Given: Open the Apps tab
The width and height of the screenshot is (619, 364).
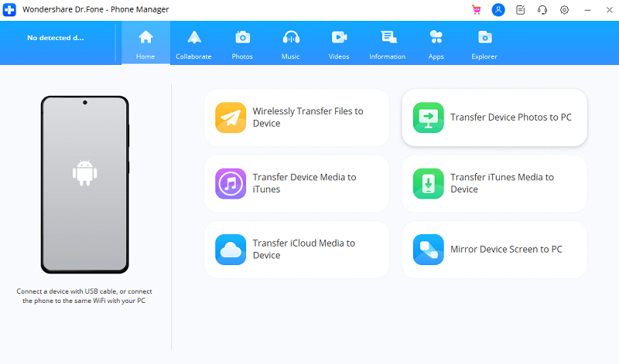Looking at the screenshot, I should pos(436,44).
